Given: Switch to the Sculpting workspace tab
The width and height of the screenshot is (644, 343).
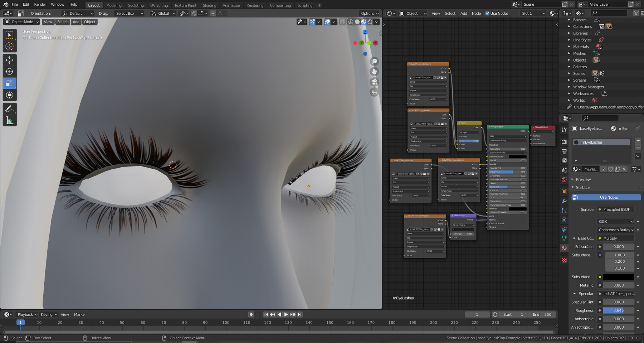Looking at the screenshot, I should (136, 5).
